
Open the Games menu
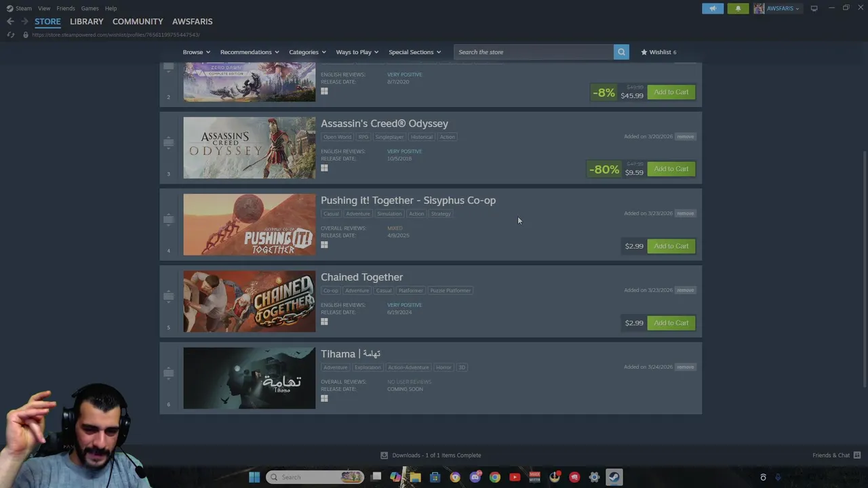pyautogui.click(x=90, y=8)
